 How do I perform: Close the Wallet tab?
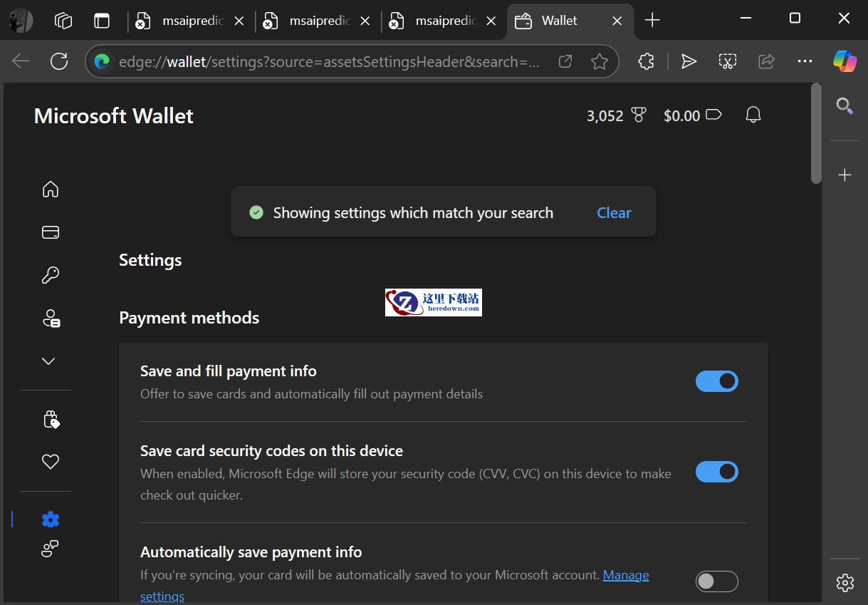pyautogui.click(x=617, y=21)
